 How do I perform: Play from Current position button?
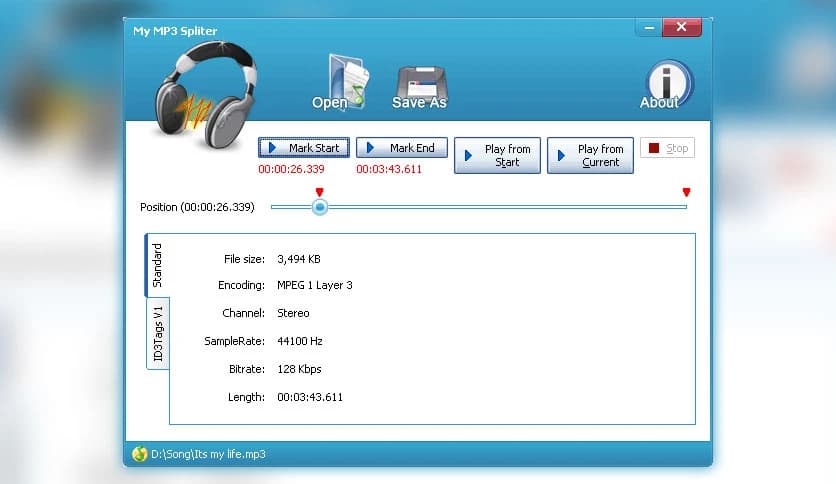click(590, 155)
